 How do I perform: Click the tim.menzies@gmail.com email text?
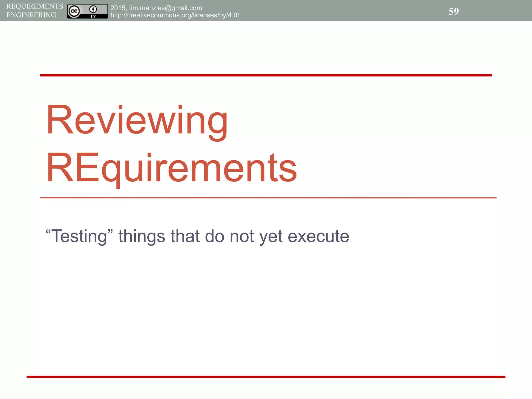pos(166,8)
